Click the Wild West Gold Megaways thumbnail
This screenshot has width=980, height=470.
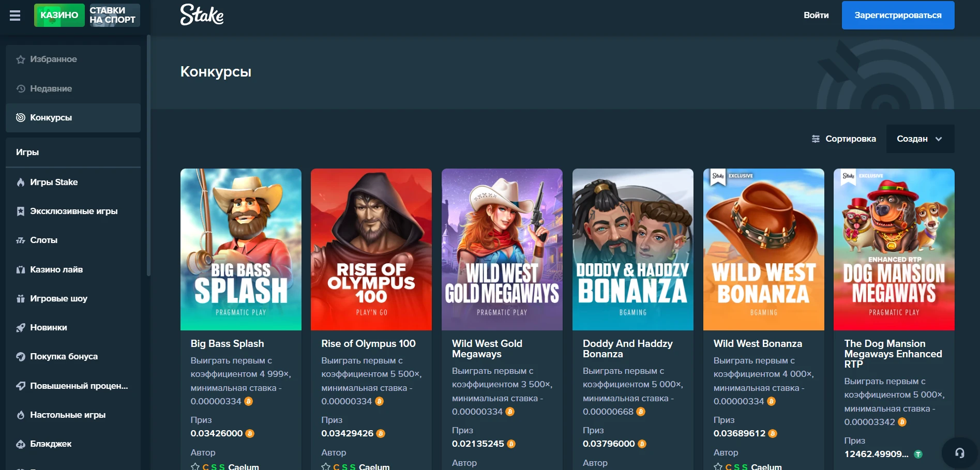[502, 249]
